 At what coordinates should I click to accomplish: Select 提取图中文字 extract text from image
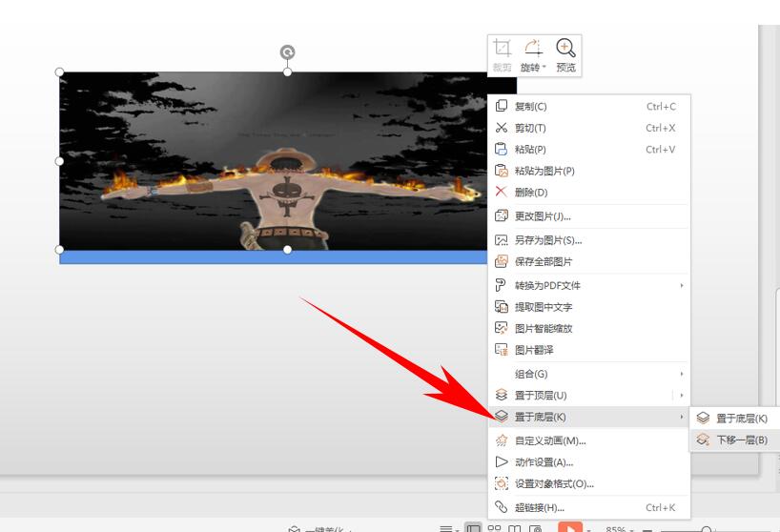click(x=588, y=307)
